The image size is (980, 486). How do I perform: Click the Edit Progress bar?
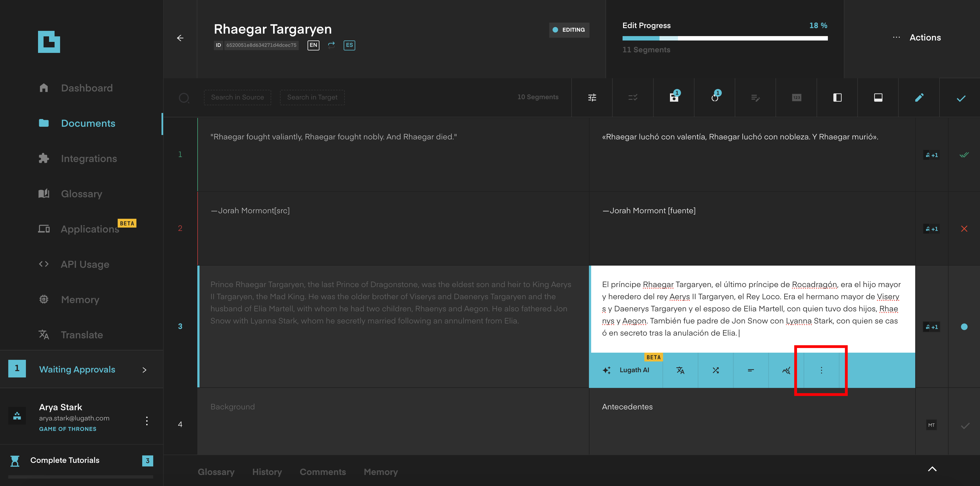coord(725,38)
